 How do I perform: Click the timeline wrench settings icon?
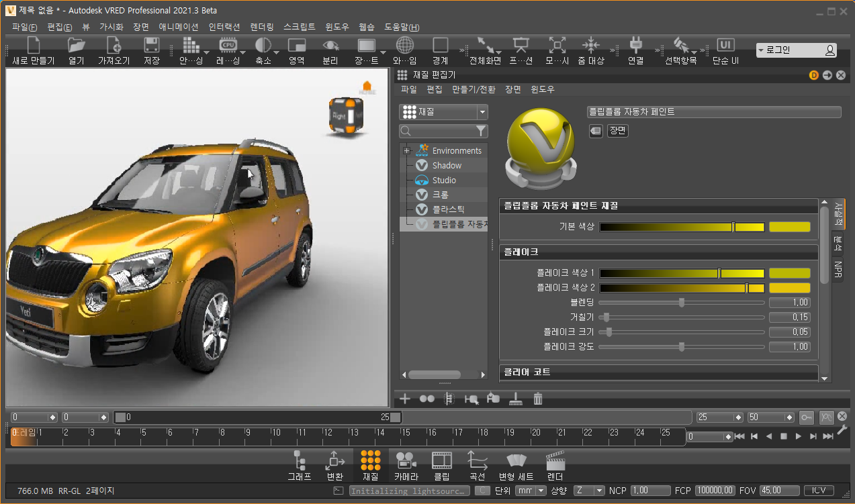842,430
